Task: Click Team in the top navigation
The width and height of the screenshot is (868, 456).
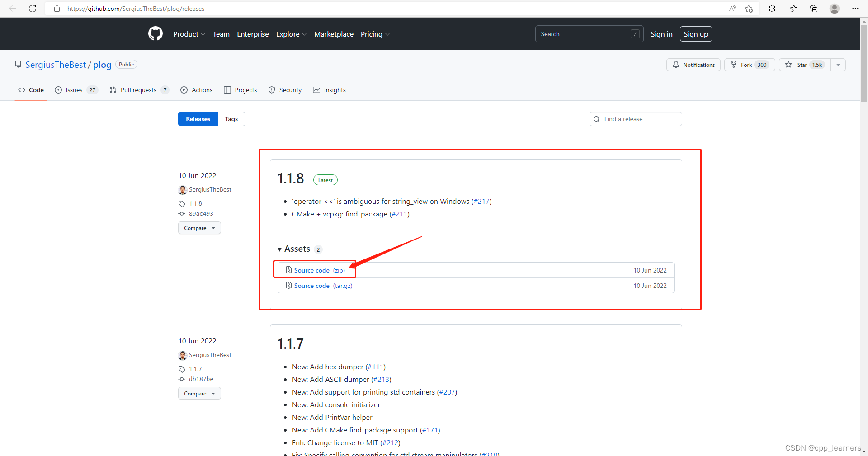Action: pyautogui.click(x=221, y=34)
